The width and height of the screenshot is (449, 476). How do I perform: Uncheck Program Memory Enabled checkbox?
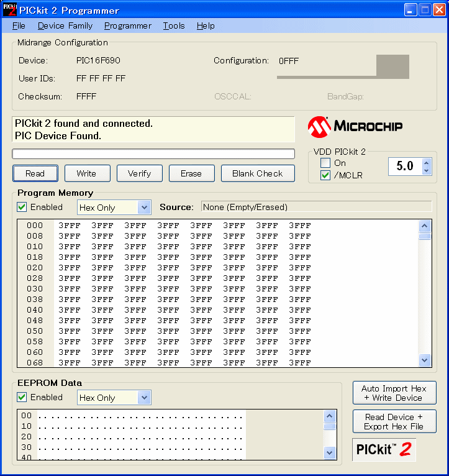[x=22, y=207]
